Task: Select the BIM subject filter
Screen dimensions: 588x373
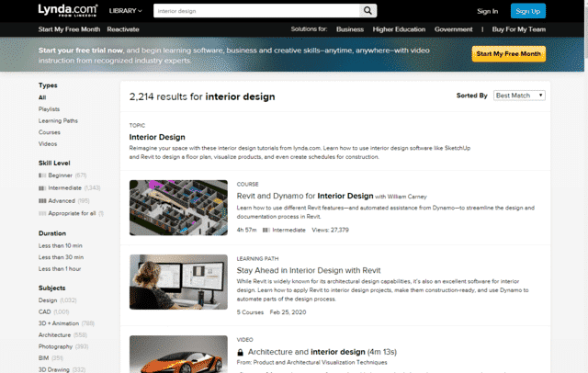Action: click(43, 358)
